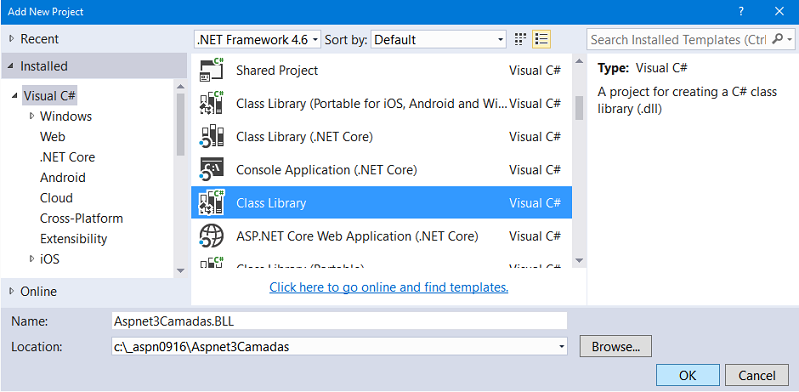Select ASP.NET Core Web Application template name

coord(357,236)
